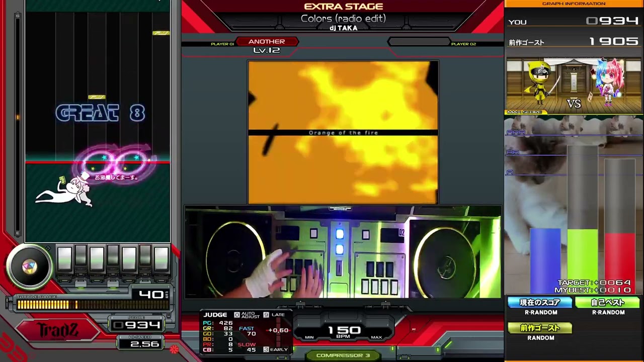Viewport: 644px width, 362px height.
Task: Click the MYBEST:+0010 difference text
Action: pos(593,290)
